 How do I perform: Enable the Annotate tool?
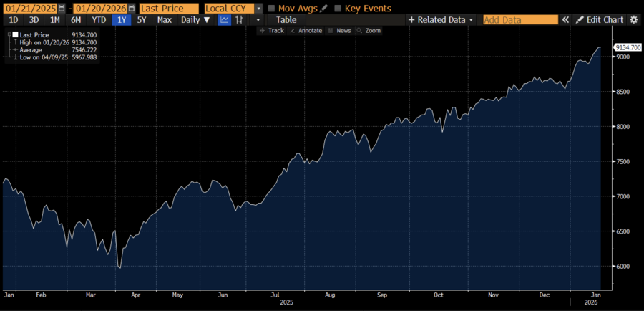(307, 31)
